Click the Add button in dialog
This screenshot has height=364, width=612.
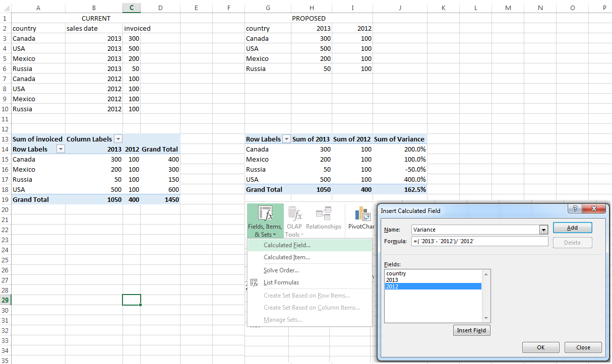[x=572, y=228]
